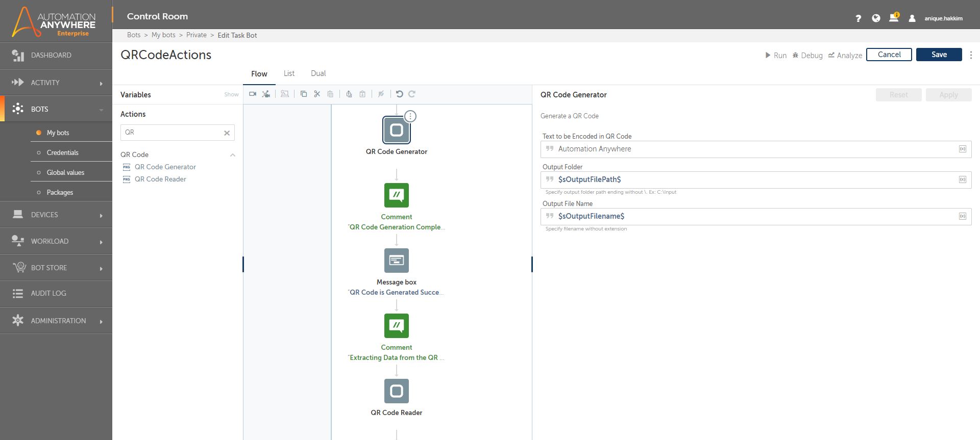980x440 pixels.
Task: Open the more options menu beside Save
Action: (971, 55)
